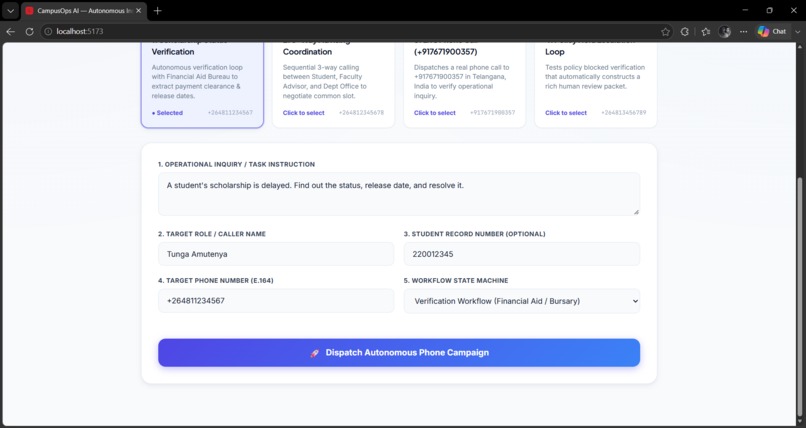Open the tab search dropdown arrow
806x428 pixels.
pyautogui.click(x=10, y=10)
